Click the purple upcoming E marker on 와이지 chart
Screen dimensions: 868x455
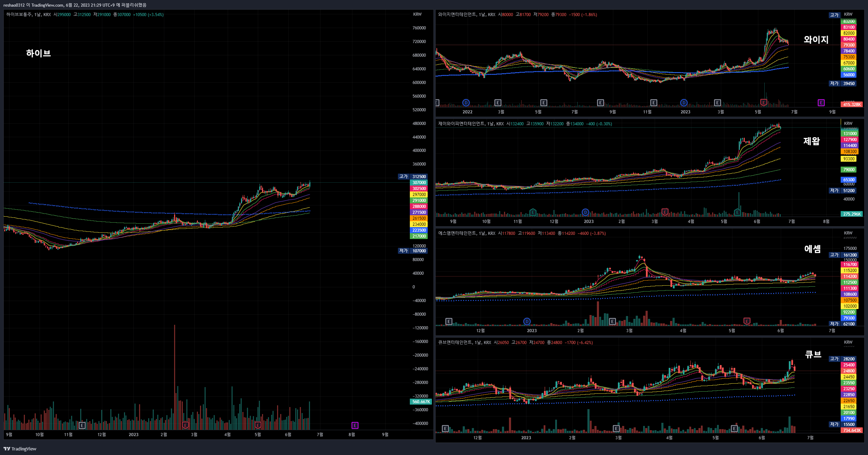coord(821,103)
